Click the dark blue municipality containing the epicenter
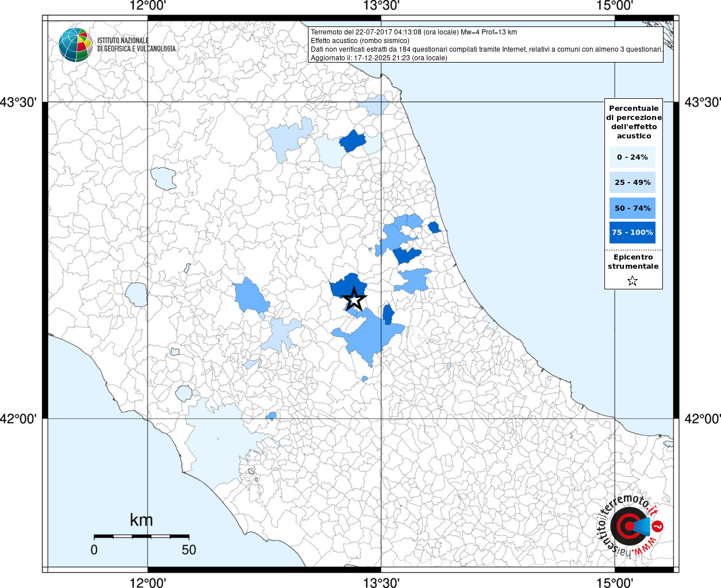 pyautogui.click(x=342, y=286)
